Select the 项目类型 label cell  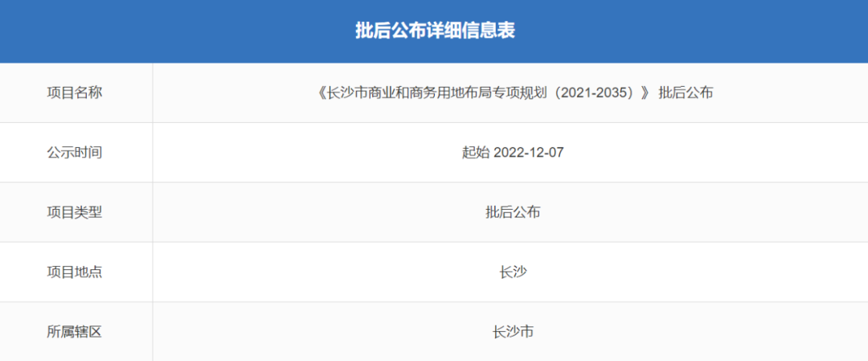pos(76,212)
